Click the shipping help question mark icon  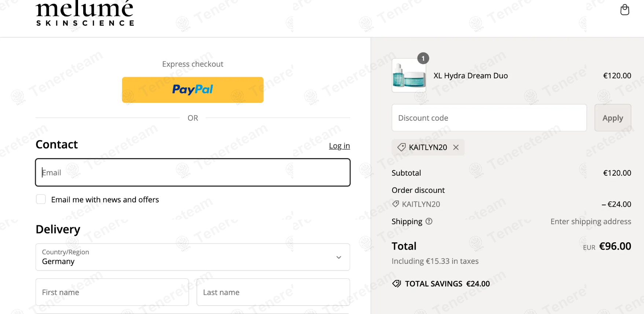click(x=429, y=221)
